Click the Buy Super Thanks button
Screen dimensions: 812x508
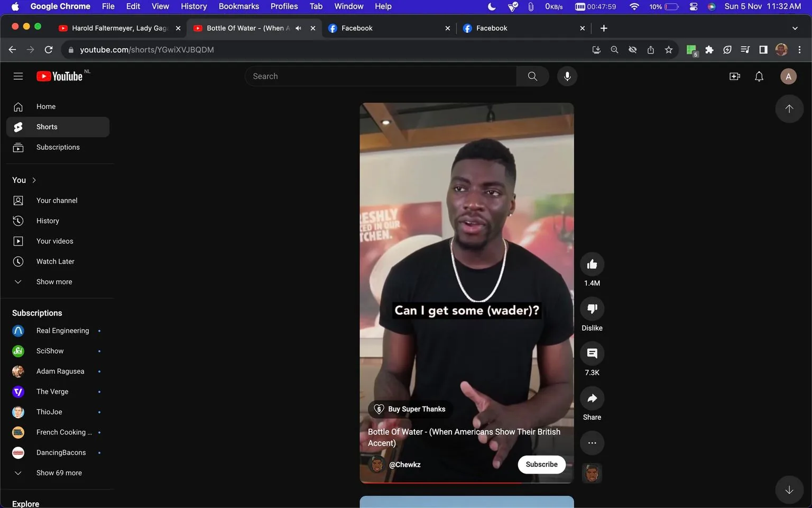coord(410,409)
